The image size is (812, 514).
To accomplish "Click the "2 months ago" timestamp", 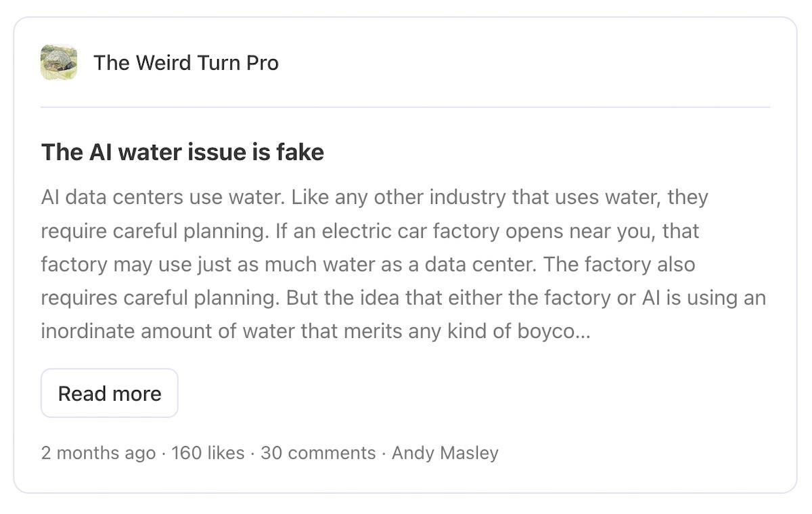I will 98,453.
